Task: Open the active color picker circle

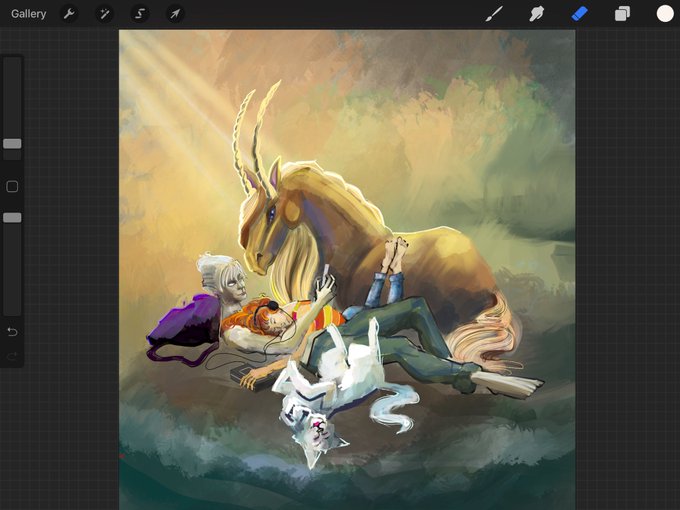Action: coord(665,14)
